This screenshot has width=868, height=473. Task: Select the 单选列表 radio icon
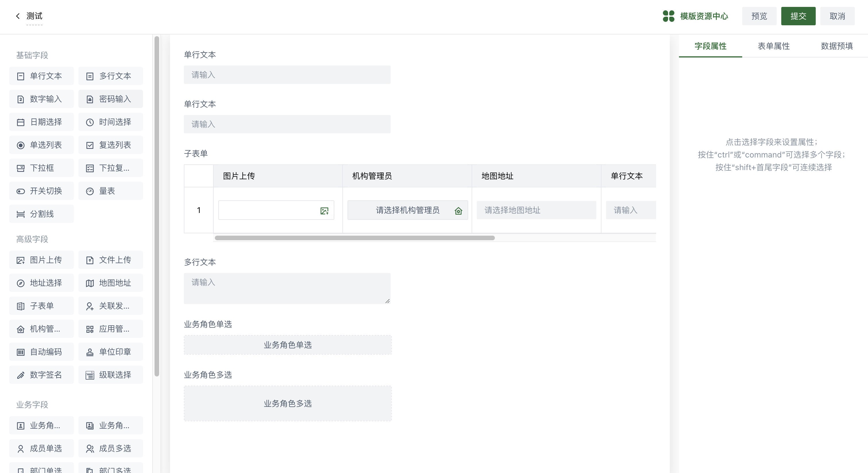(21, 145)
